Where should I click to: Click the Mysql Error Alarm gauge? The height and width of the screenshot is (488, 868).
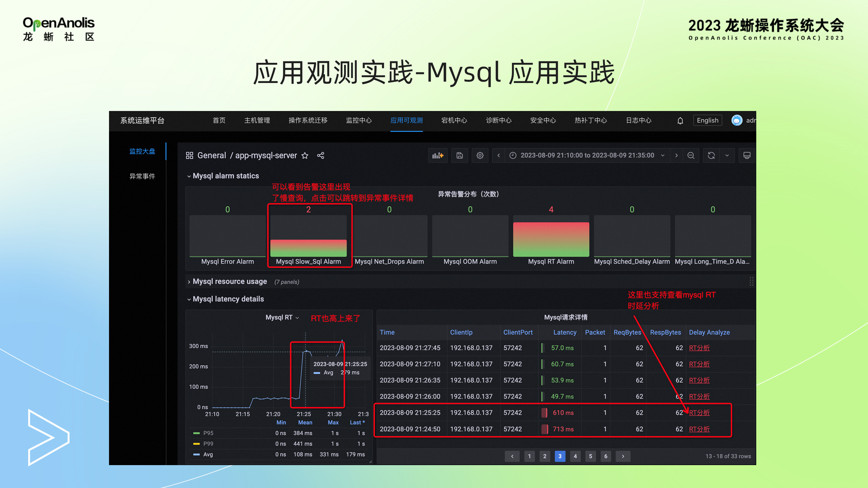[x=228, y=236]
